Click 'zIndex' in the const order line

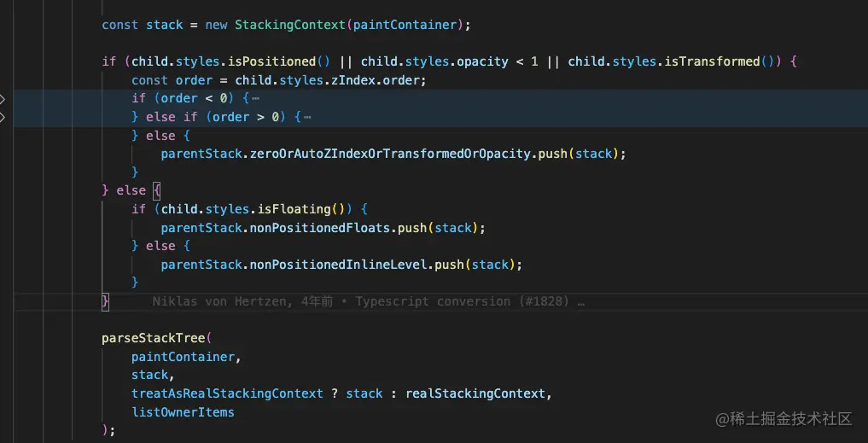pos(353,80)
